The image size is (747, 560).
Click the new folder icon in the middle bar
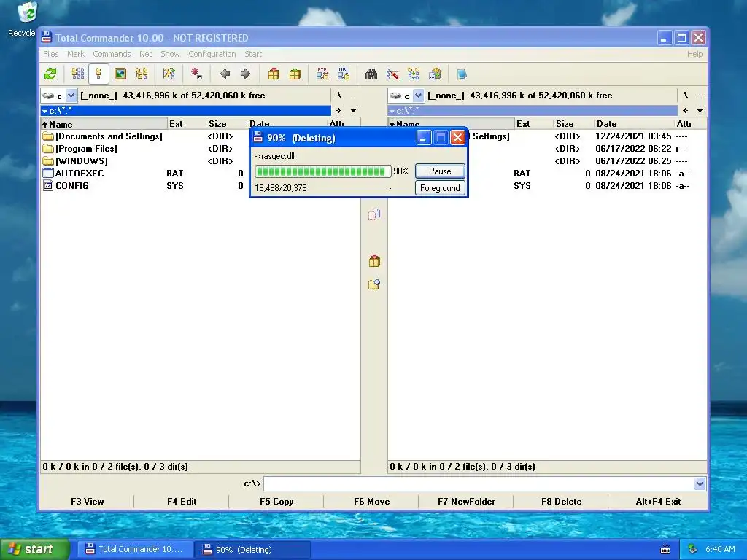[x=374, y=284]
